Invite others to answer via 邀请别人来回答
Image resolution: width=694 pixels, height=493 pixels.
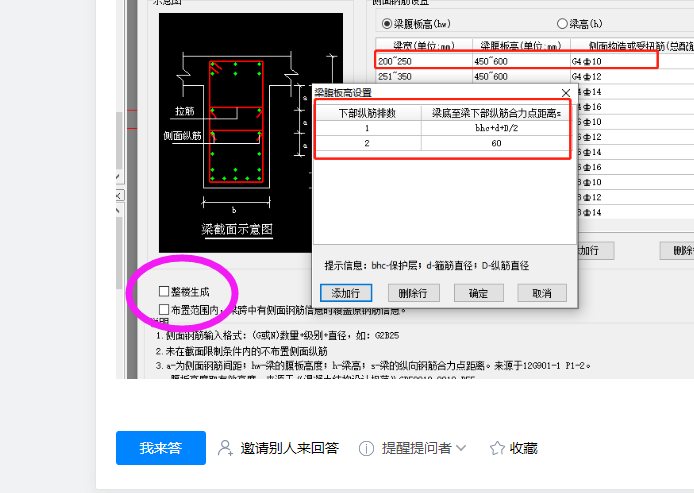(x=289, y=448)
